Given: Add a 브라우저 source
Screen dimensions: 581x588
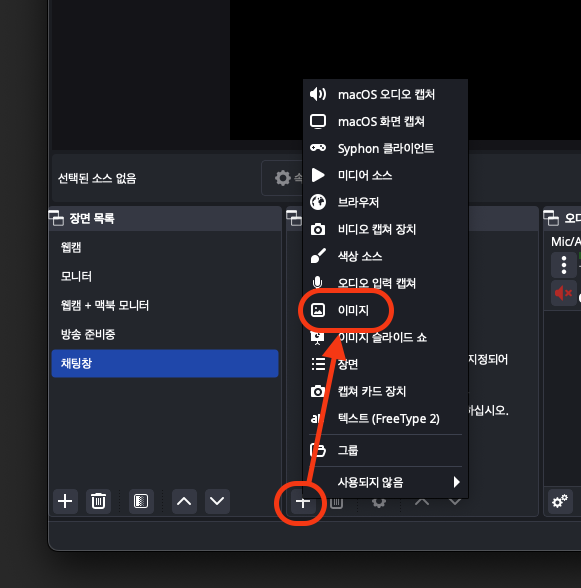Looking at the screenshot, I should 385,202.
